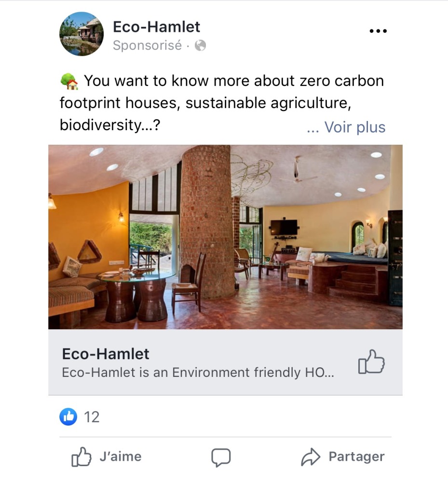Click the 'Environment friendly HO...' description text
This screenshot has width=448, height=482.
(198, 373)
